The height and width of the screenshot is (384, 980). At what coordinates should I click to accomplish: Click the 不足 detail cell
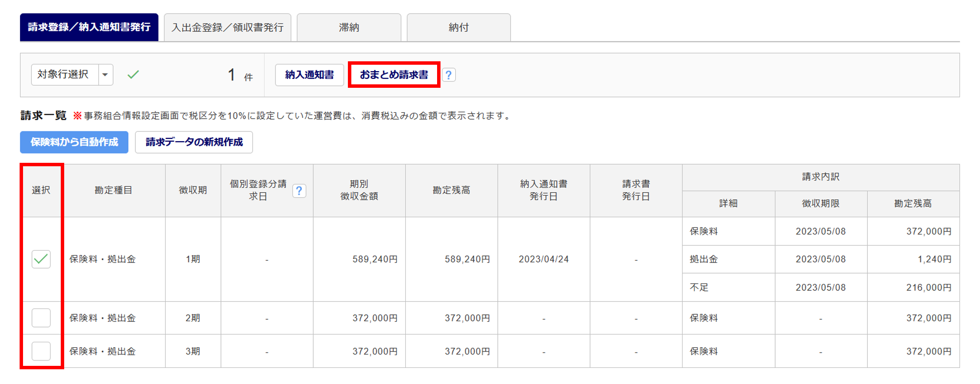point(729,287)
